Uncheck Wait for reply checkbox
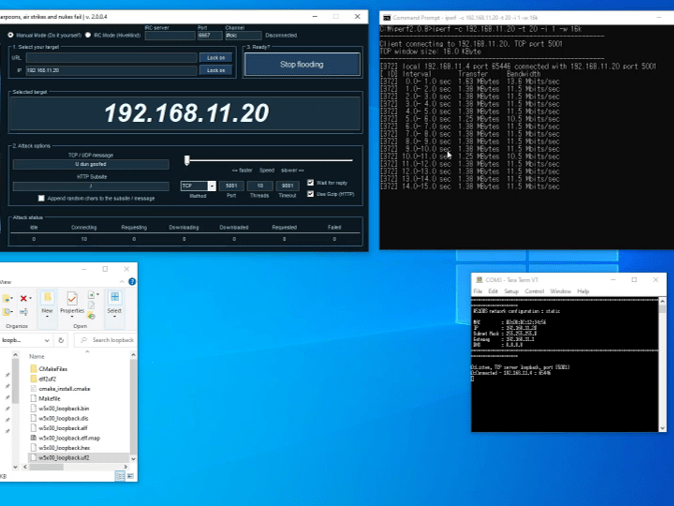Image resolution: width=674 pixels, height=506 pixels. 310,183
